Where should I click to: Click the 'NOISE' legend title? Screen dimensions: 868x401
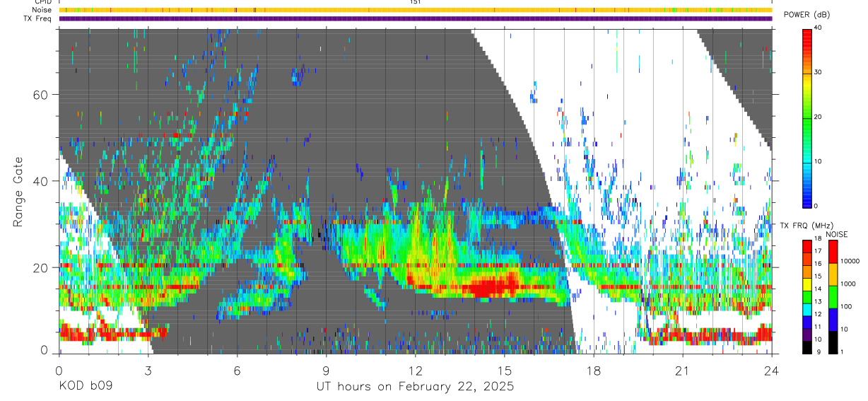[x=837, y=234]
